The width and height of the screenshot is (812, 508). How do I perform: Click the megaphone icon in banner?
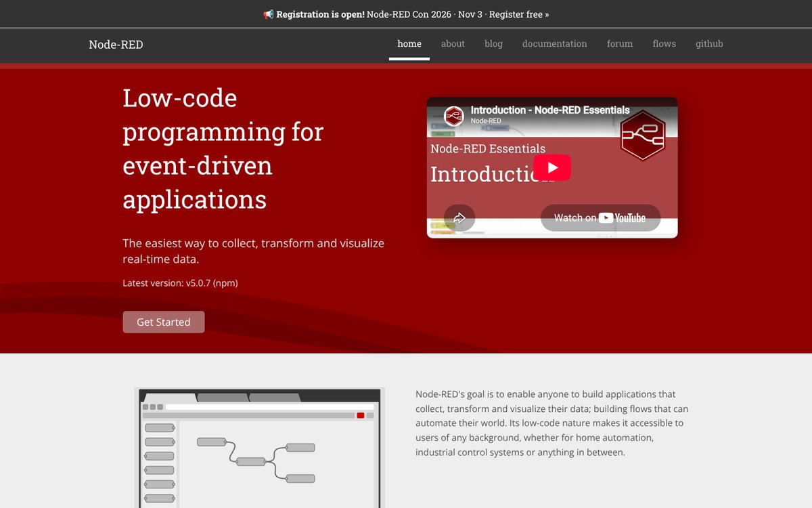click(x=268, y=14)
